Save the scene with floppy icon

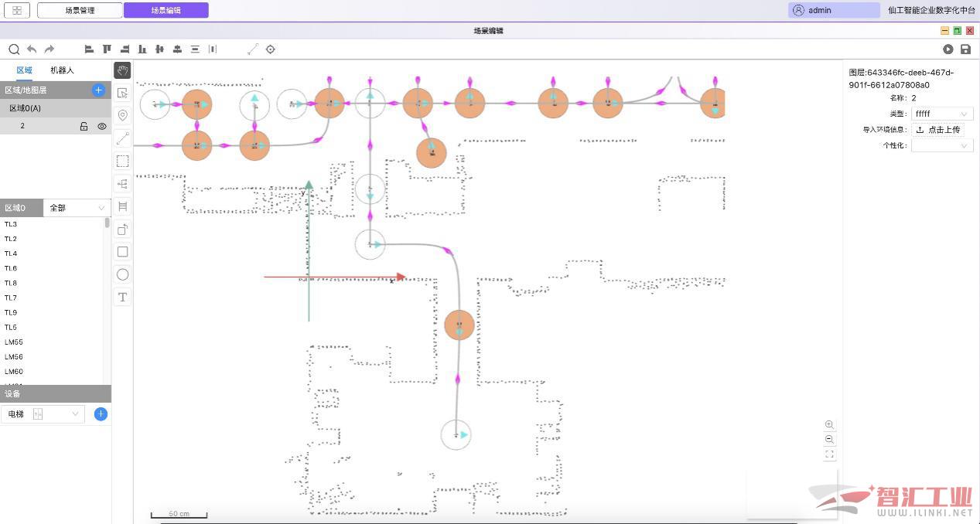point(965,49)
